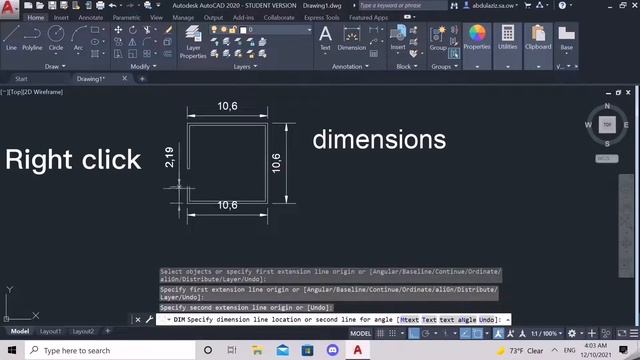The image size is (640, 360).
Task: Open Discord from the taskbar
Action: point(333,350)
